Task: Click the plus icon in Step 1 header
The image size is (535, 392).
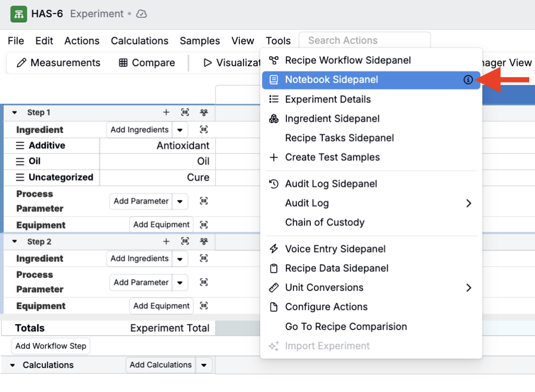Action: [x=166, y=112]
